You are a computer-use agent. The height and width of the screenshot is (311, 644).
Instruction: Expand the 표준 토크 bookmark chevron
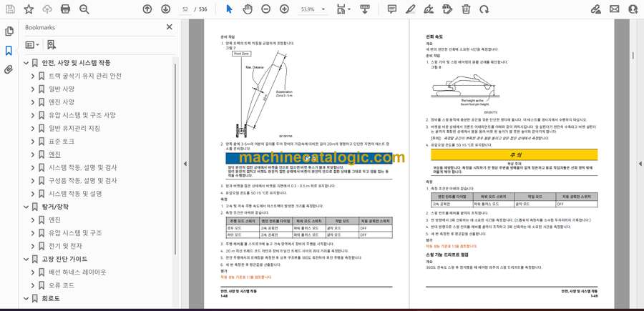click(33, 142)
